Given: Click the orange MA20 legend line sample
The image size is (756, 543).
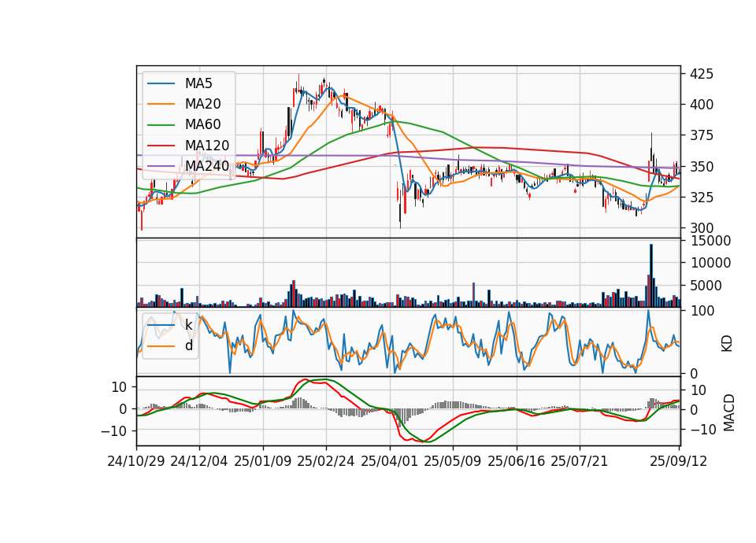Looking at the screenshot, I should (x=161, y=104).
